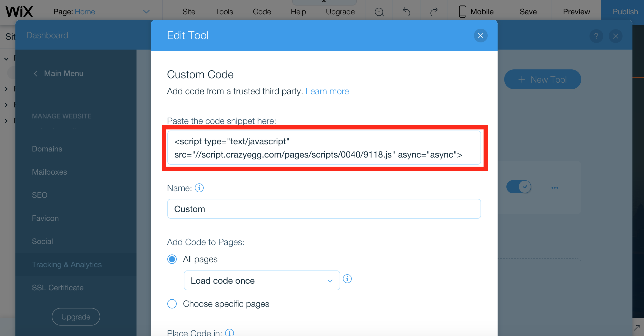
Task: Open the Site menu
Action: [189, 12]
